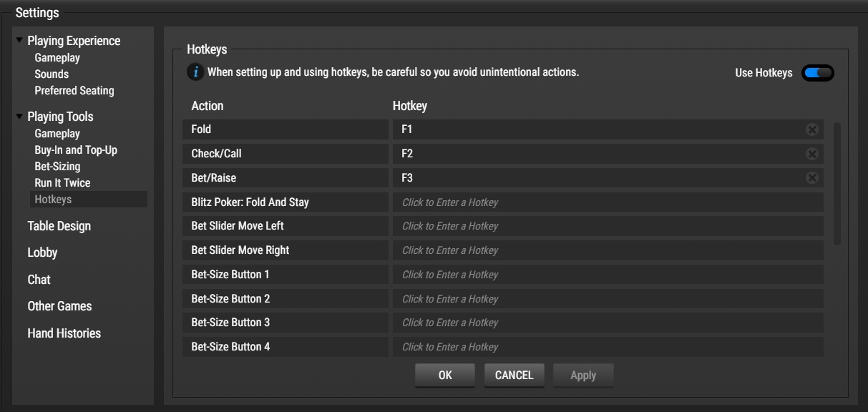Viewport: 868px width, 412px height.
Task: Disable the Use Hotkeys switch
Action: click(x=818, y=73)
